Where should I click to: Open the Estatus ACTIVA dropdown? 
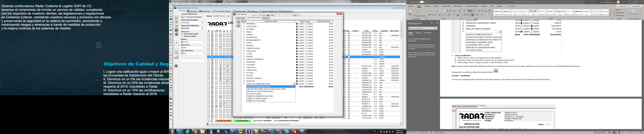point(204,42)
